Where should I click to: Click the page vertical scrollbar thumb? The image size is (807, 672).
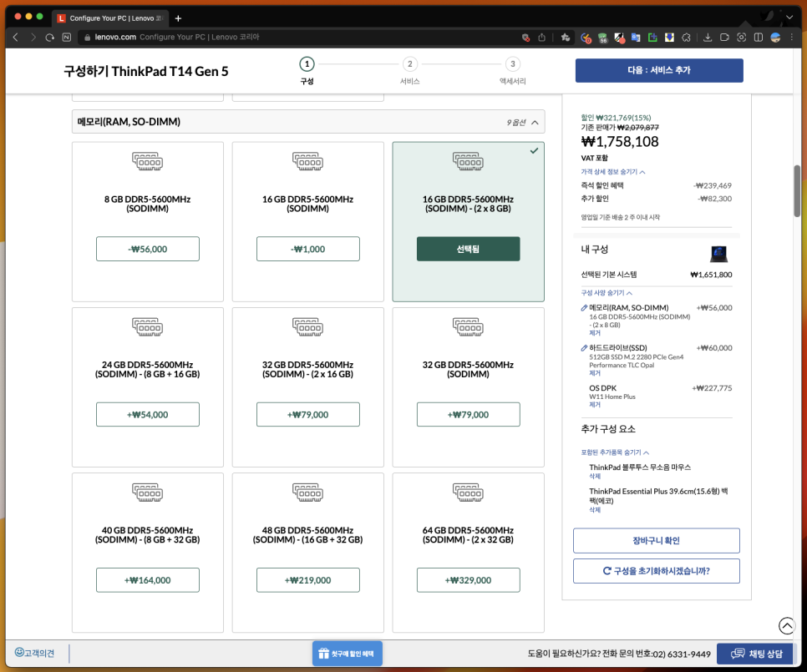[797, 191]
